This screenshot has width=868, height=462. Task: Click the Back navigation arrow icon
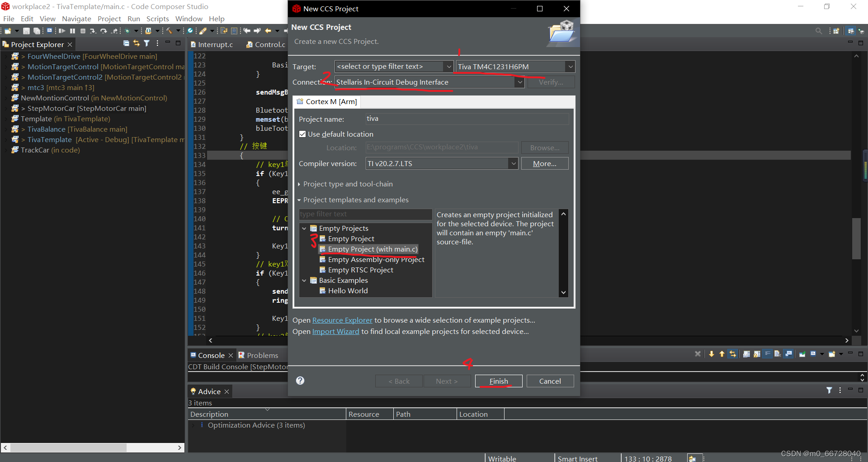click(x=268, y=31)
